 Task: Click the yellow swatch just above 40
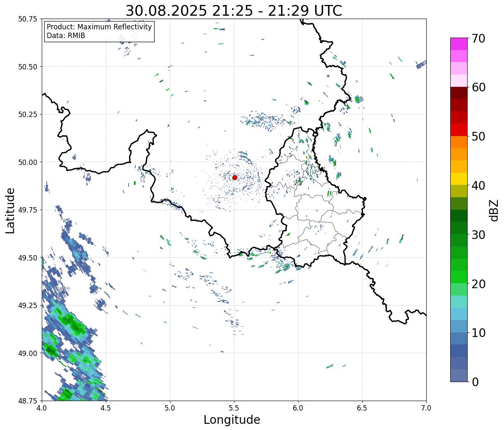point(459,179)
